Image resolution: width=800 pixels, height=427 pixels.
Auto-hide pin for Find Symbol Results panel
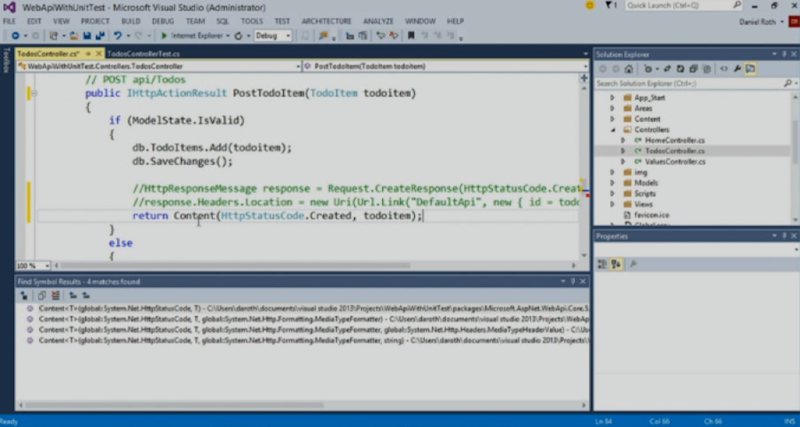click(573, 282)
